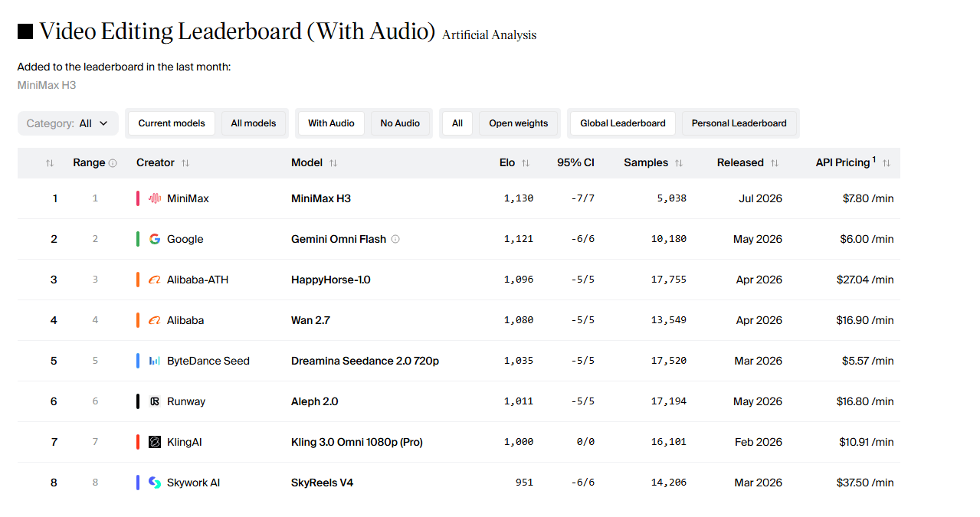Screen dimensions: 980x517
Task: Open the HappyHorse-1.0 model link
Action: [331, 280]
